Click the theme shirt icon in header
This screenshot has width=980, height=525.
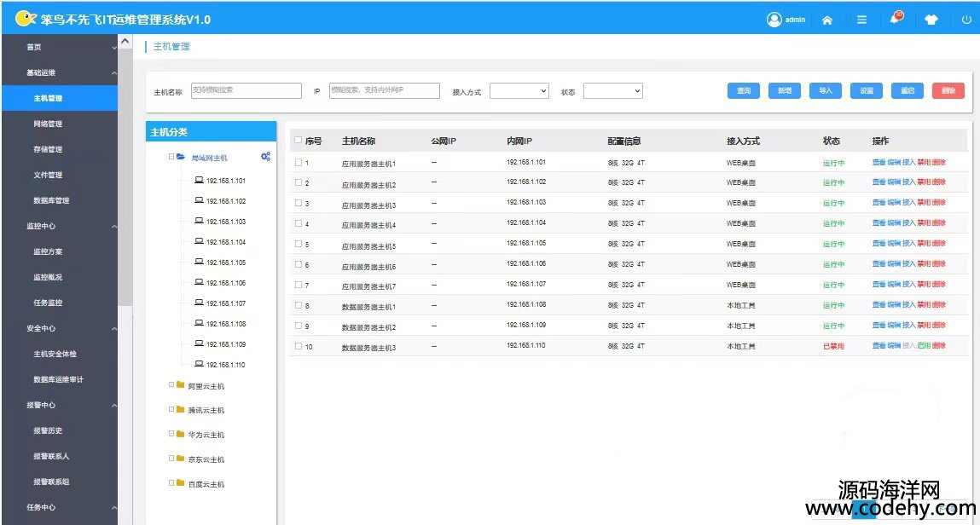click(x=931, y=20)
